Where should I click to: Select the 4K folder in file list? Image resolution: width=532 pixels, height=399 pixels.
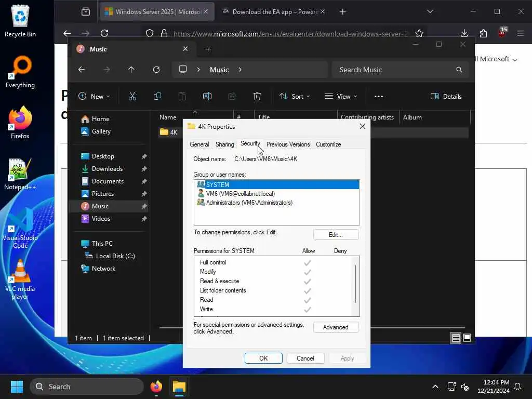(x=169, y=132)
